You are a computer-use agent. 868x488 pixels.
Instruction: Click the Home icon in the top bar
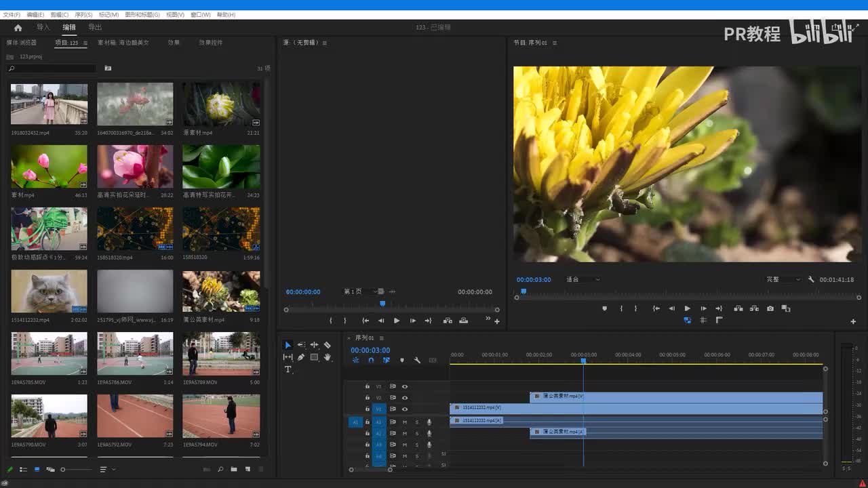pos(18,28)
